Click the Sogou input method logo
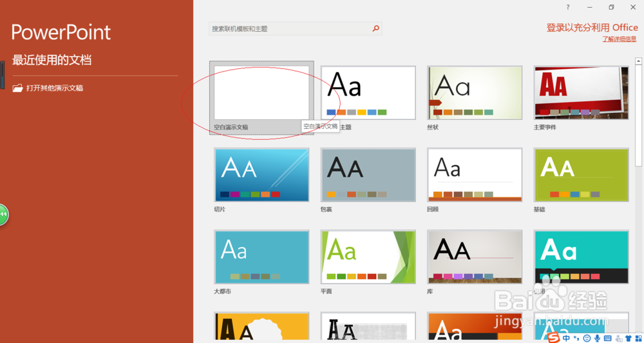Image resolution: width=644 pixels, height=343 pixels. 555,338
